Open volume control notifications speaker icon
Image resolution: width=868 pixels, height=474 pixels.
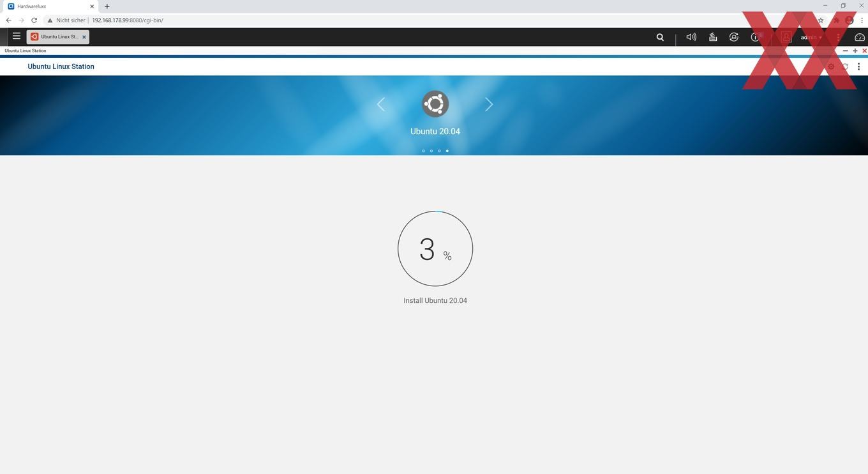(x=691, y=37)
